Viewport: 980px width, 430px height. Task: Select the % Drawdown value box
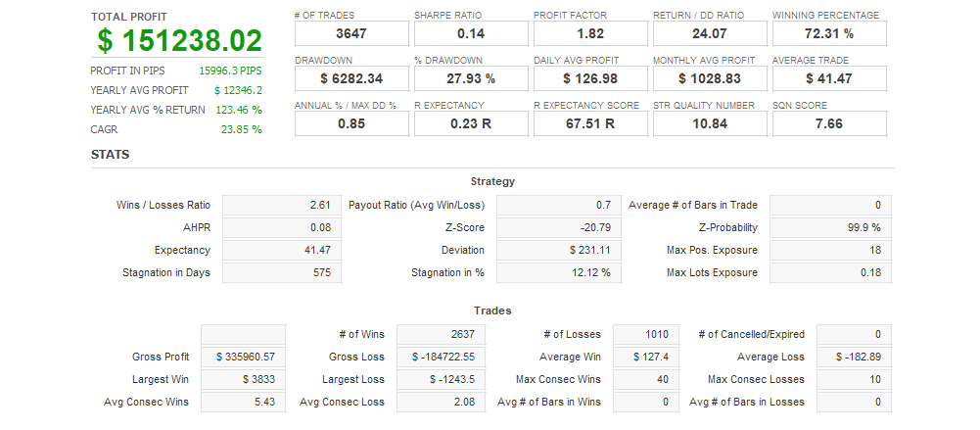pyautogui.click(x=471, y=78)
